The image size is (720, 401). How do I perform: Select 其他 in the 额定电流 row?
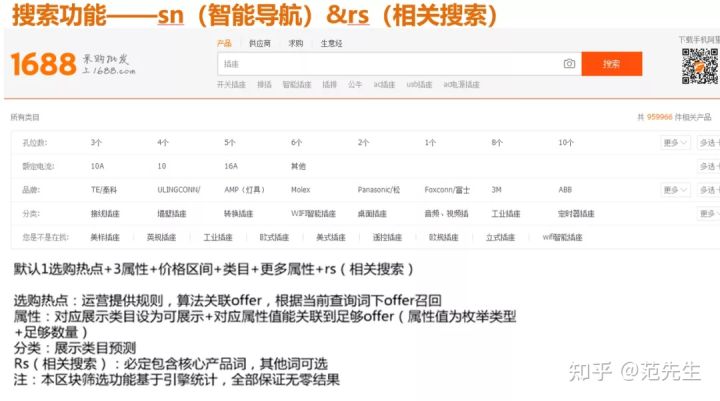coord(298,166)
